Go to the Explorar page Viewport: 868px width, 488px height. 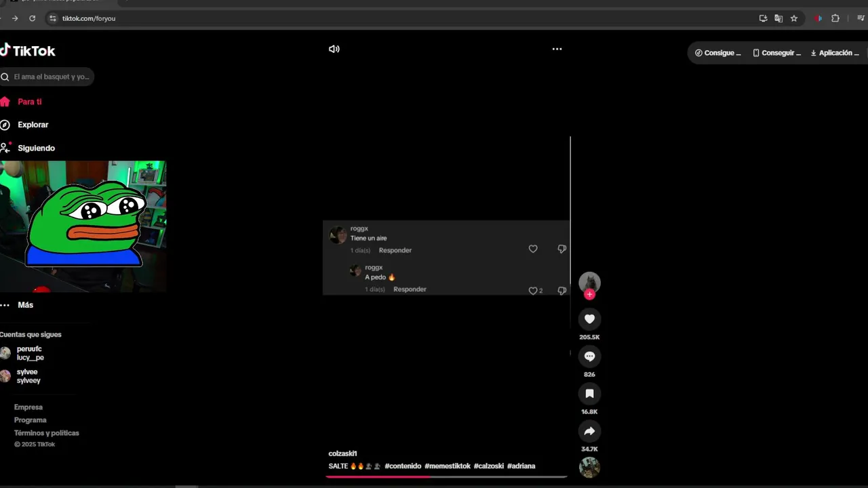[x=33, y=125]
